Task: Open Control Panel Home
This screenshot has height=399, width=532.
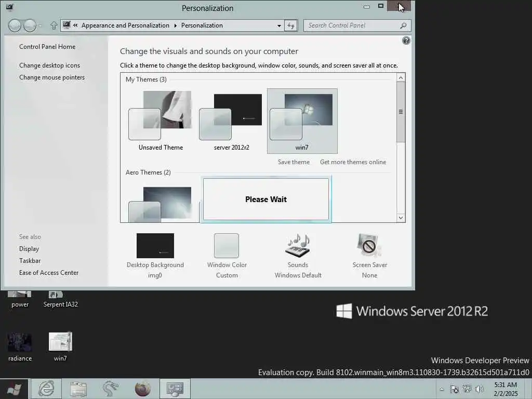Action: [47, 47]
